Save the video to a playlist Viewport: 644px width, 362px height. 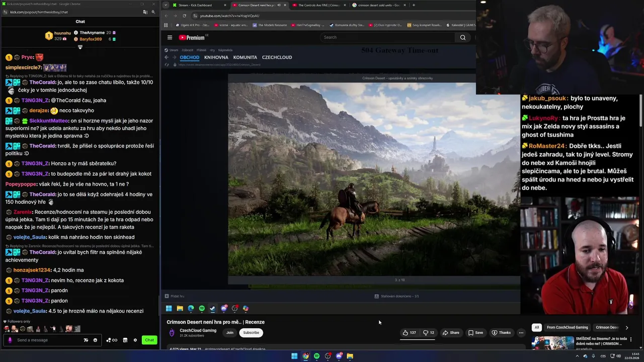point(475,332)
